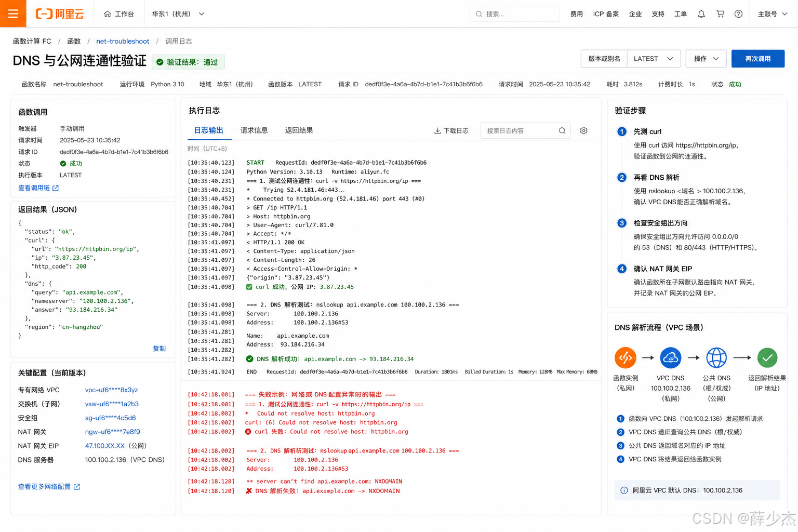The height and width of the screenshot is (532, 798).
Task: Open EIP link 47.100.XX.XX
Action: (105, 446)
